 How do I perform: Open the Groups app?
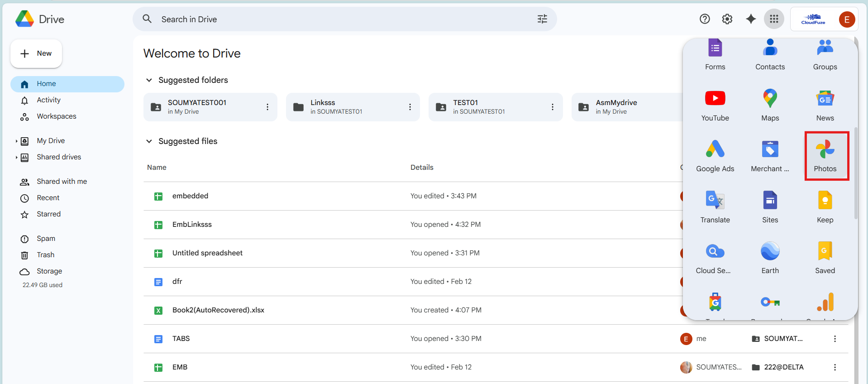[825, 55]
